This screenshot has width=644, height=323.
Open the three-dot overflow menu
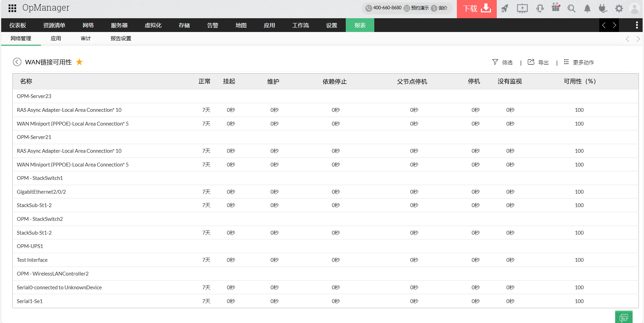(637, 25)
